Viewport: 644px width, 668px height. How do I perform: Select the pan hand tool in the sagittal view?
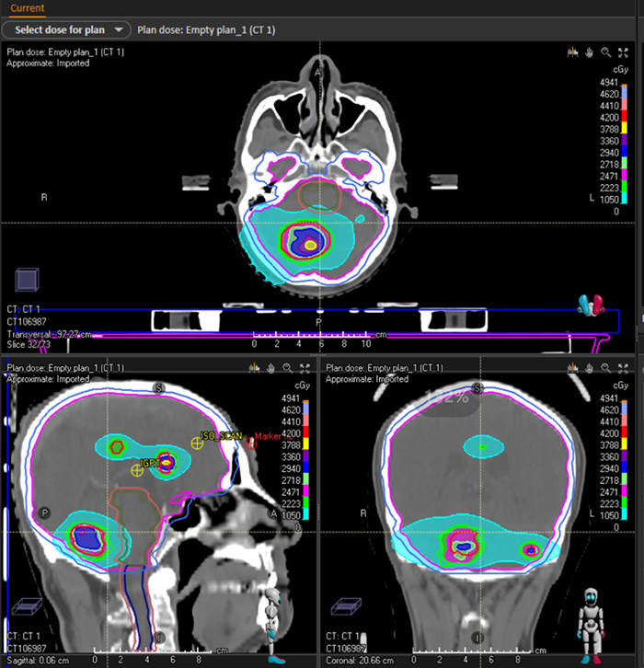[x=270, y=367]
